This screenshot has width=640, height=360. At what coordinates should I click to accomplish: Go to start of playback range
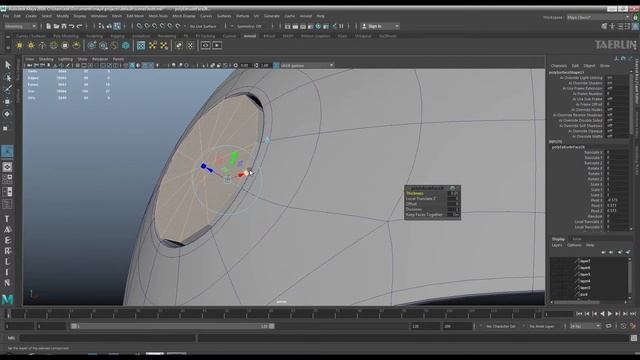tap(579, 313)
